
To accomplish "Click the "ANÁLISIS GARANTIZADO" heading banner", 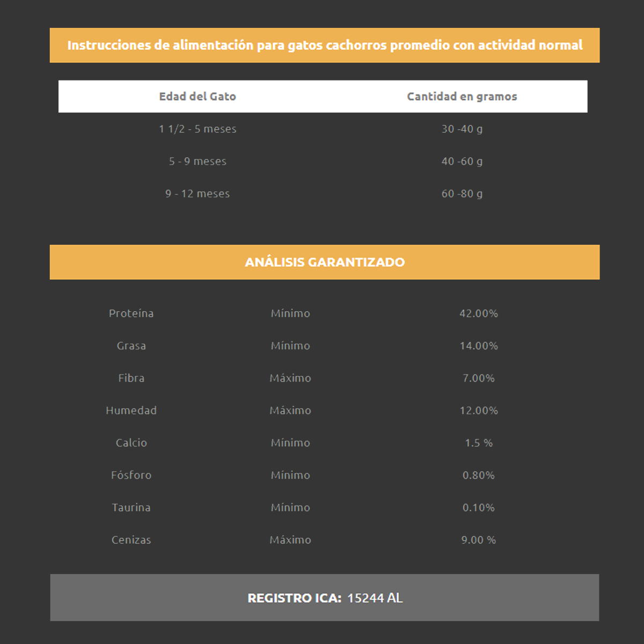I will point(325,262).
